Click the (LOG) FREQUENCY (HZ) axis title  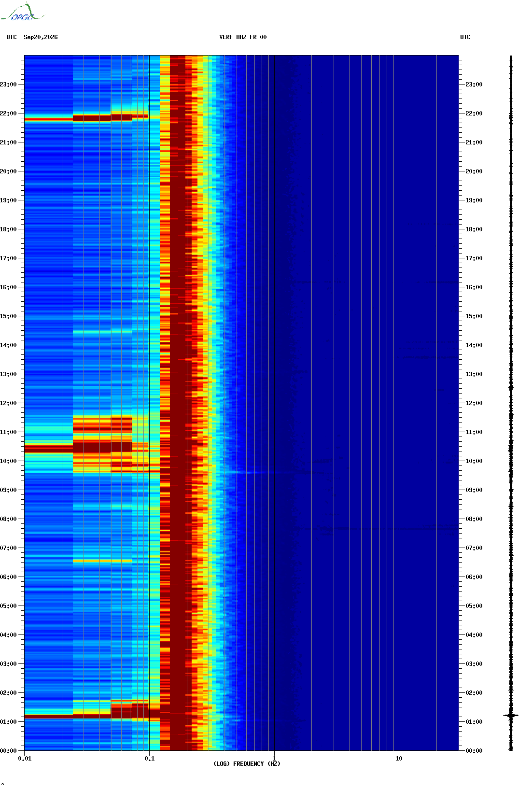[247, 764]
